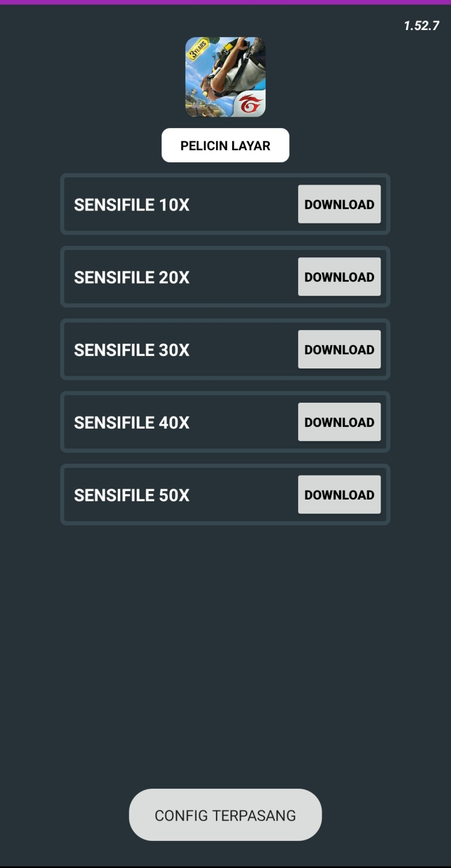The image size is (451, 868).
Task: Click the version number 1.52.7
Action: click(421, 26)
